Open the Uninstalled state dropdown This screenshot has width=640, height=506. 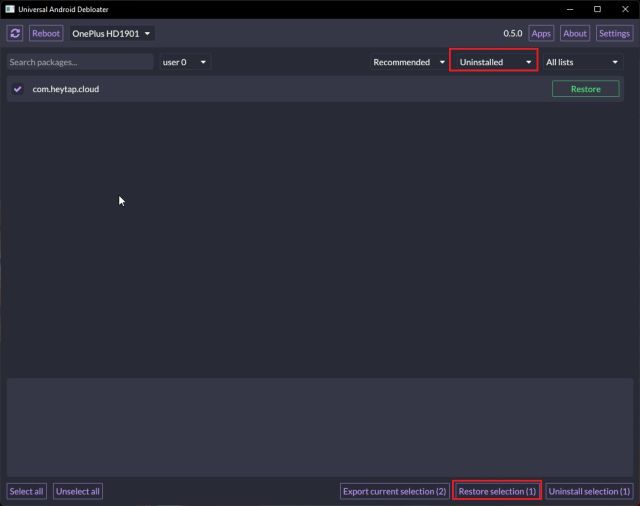pos(494,62)
